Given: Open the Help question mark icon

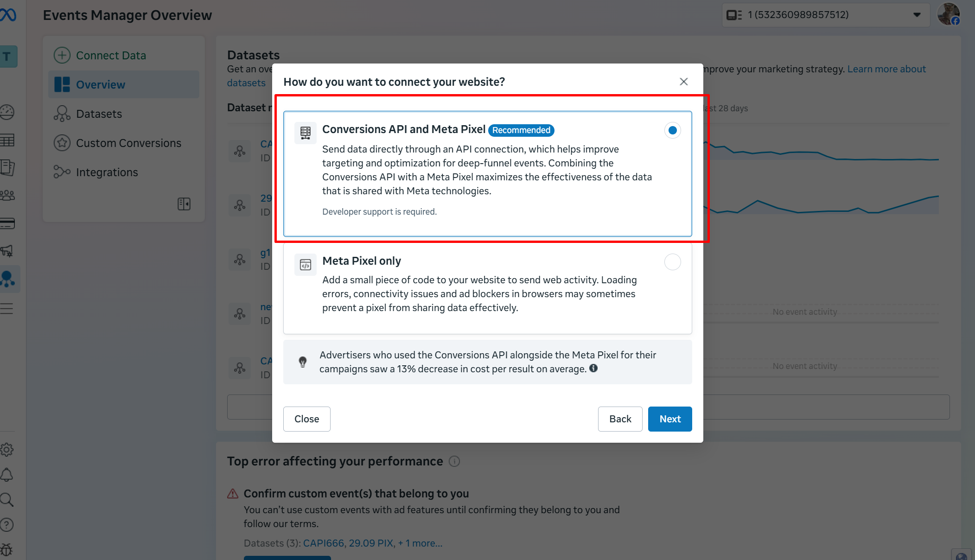Looking at the screenshot, I should 7,525.
